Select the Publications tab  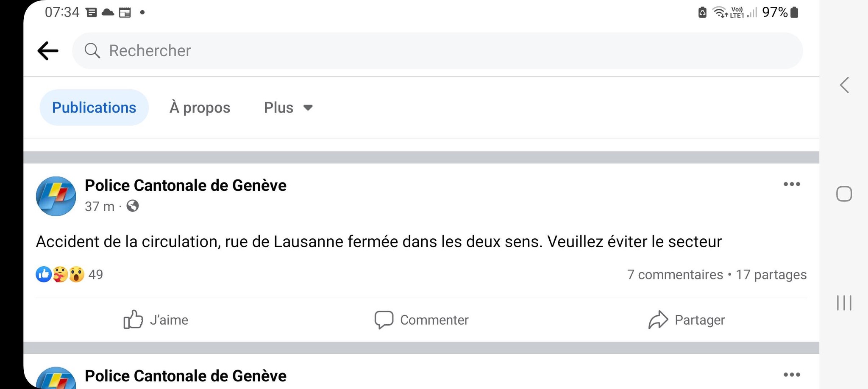tap(94, 108)
